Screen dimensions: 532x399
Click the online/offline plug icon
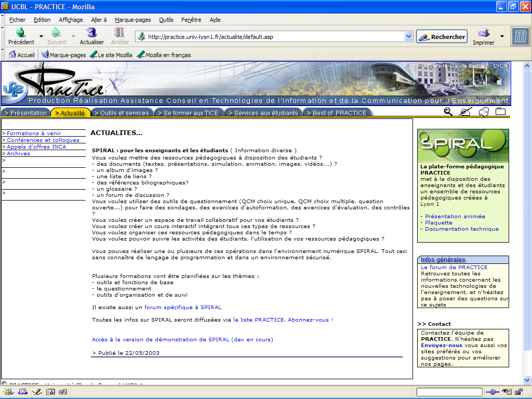[x=493, y=392]
